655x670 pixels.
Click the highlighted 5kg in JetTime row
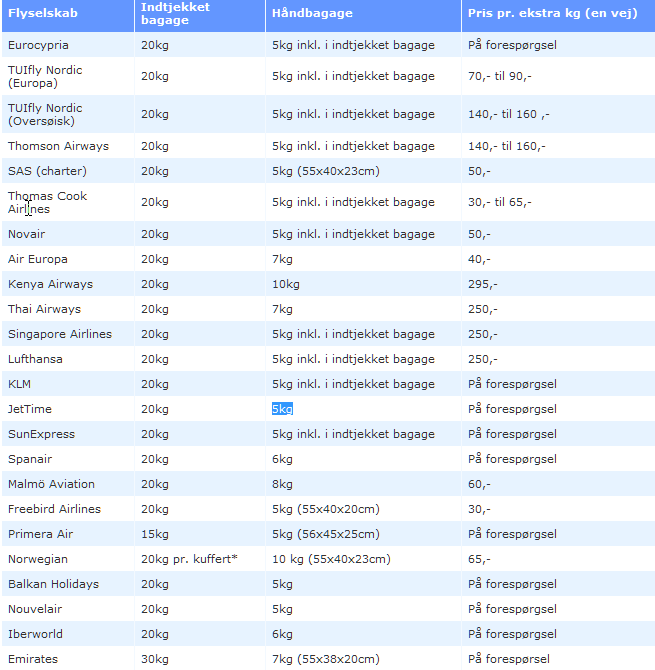[282, 409]
